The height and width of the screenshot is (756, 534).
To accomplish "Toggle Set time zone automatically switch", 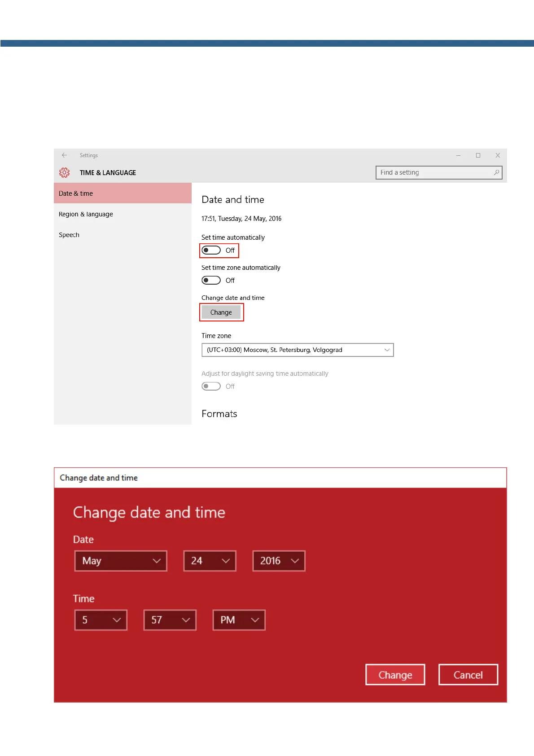I will tap(211, 280).
